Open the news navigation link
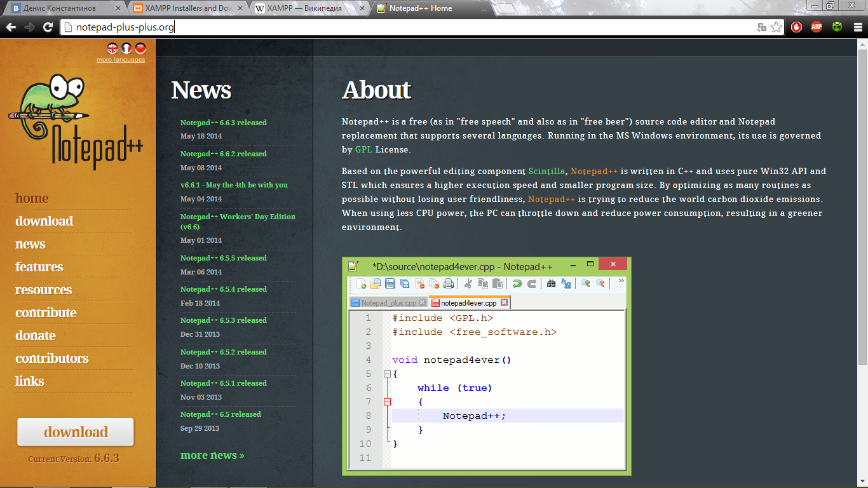This screenshot has width=868, height=488. [31, 244]
